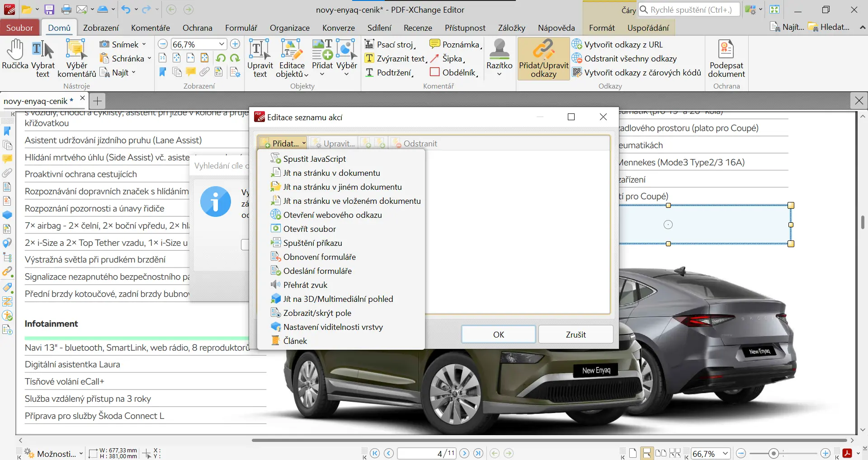This screenshot has width=868, height=460.
Task: Switch to Komentáře ribbon tab
Action: [x=151, y=28]
